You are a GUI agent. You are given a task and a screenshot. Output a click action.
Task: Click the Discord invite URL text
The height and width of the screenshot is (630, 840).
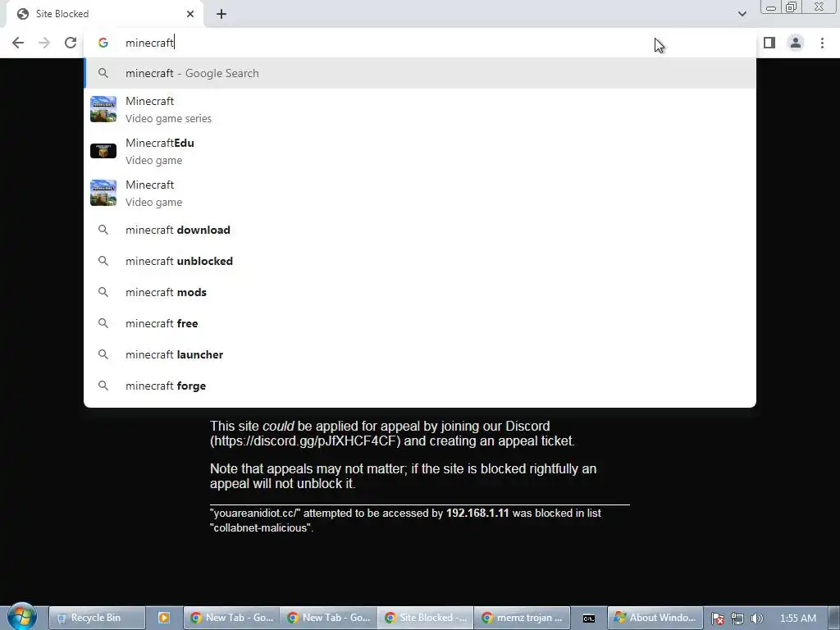click(x=305, y=441)
